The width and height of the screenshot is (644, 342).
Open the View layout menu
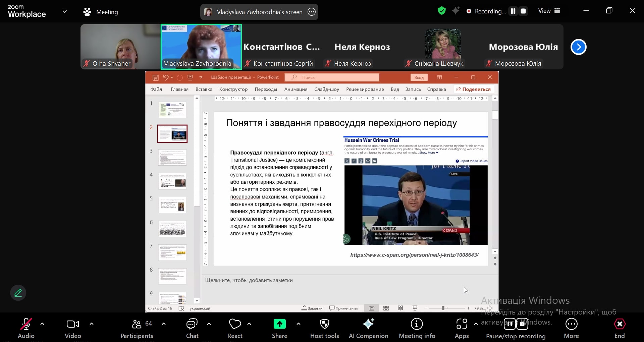(549, 11)
